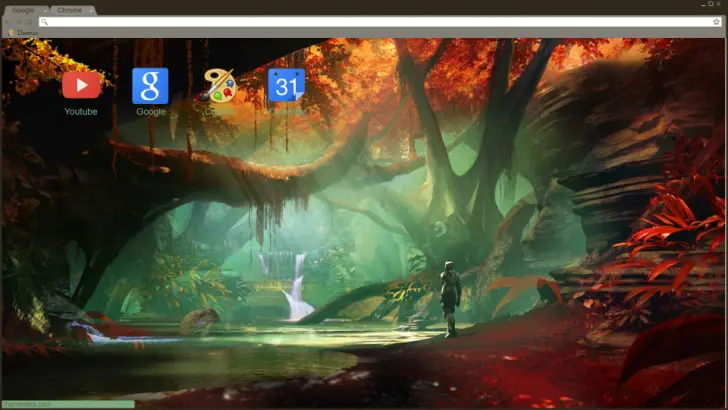728x410 pixels.
Task: Bookmark this page with the star icon
Action: point(716,21)
